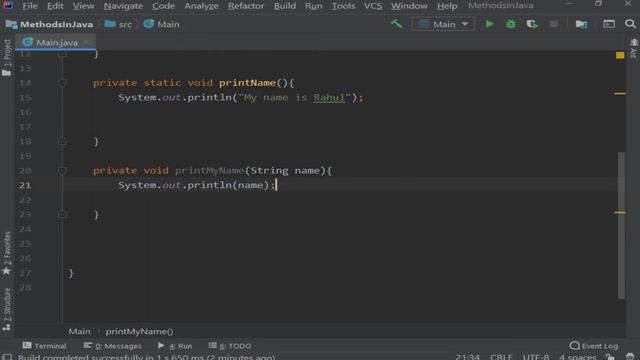
Task: Open the Run tool window
Action: [x=175, y=346]
